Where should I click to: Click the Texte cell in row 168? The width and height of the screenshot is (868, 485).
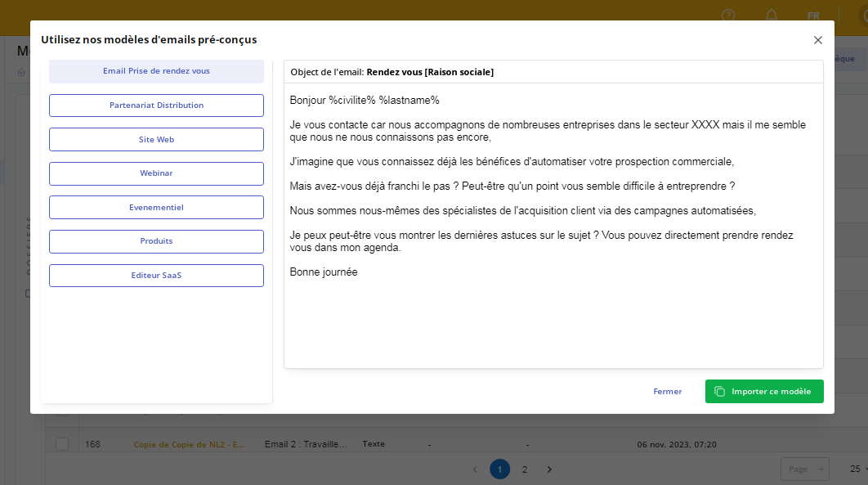click(x=374, y=444)
